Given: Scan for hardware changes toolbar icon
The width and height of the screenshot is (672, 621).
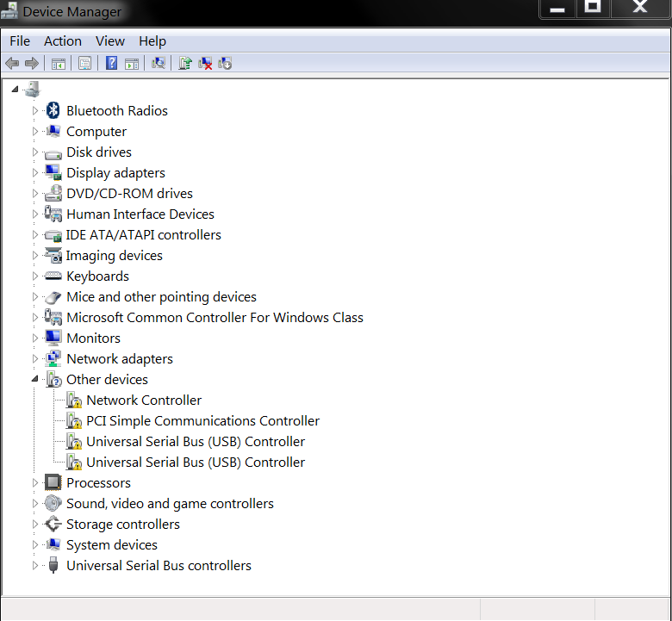Looking at the screenshot, I should tap(159, 64).
